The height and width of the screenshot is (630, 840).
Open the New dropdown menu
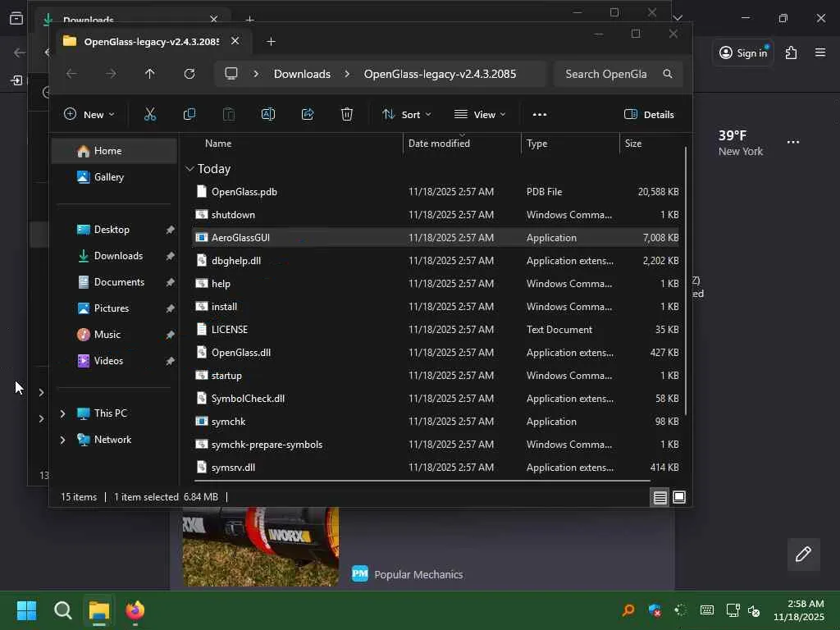[x=89, y=115]
